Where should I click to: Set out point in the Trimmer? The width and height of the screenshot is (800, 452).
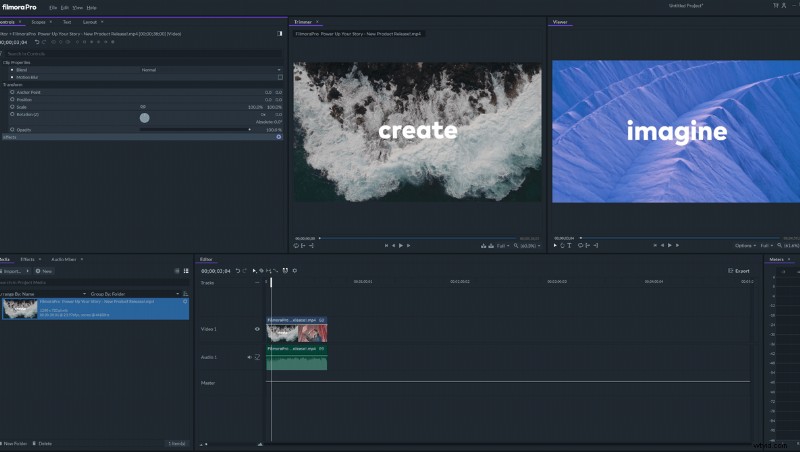click(311, 245)
